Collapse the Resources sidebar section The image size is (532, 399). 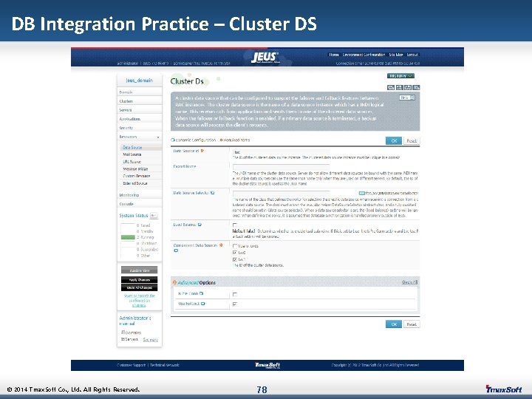click(158, 137)
